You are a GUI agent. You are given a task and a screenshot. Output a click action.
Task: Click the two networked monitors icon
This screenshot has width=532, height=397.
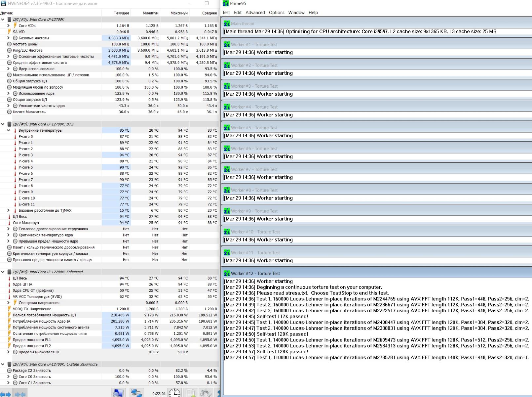[136, 393]
